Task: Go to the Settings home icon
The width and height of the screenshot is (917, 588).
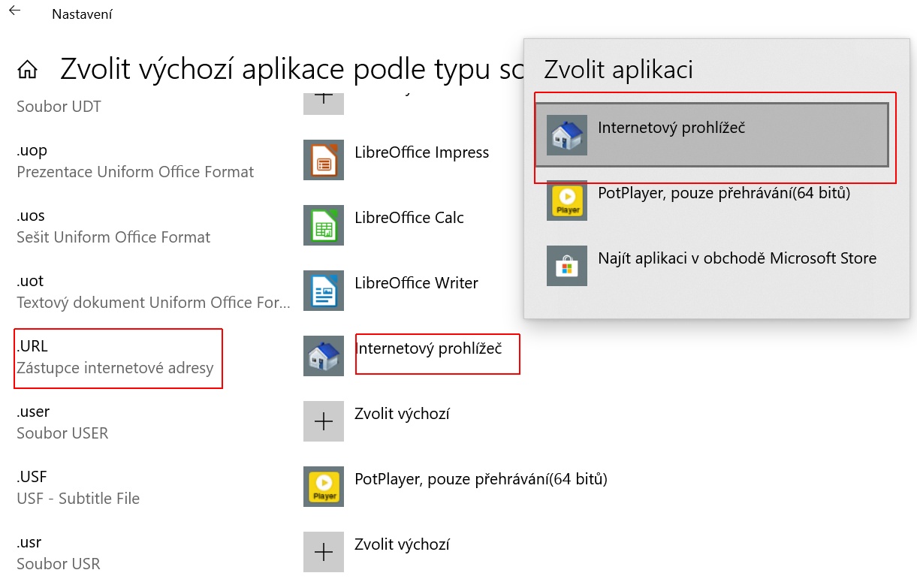Action: coord(27,69)
